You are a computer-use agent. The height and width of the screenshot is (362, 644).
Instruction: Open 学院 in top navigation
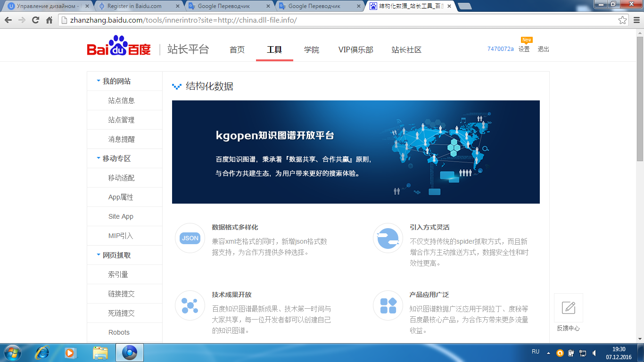pos(312,49)
